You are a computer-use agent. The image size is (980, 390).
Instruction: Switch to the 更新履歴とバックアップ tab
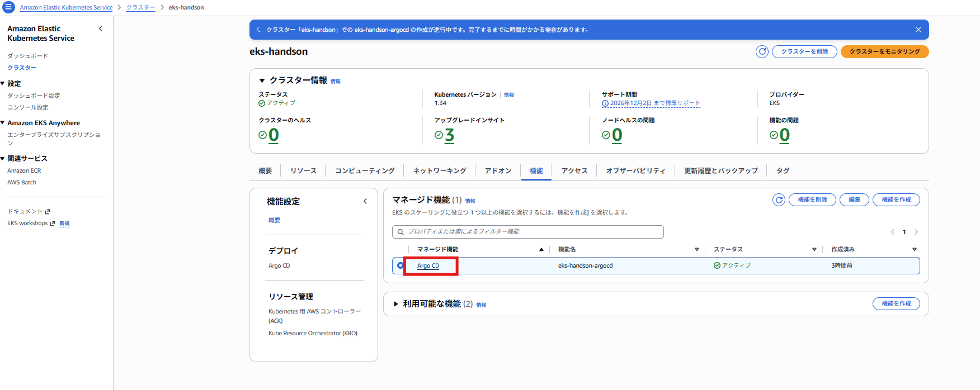(x=721, y=170)
